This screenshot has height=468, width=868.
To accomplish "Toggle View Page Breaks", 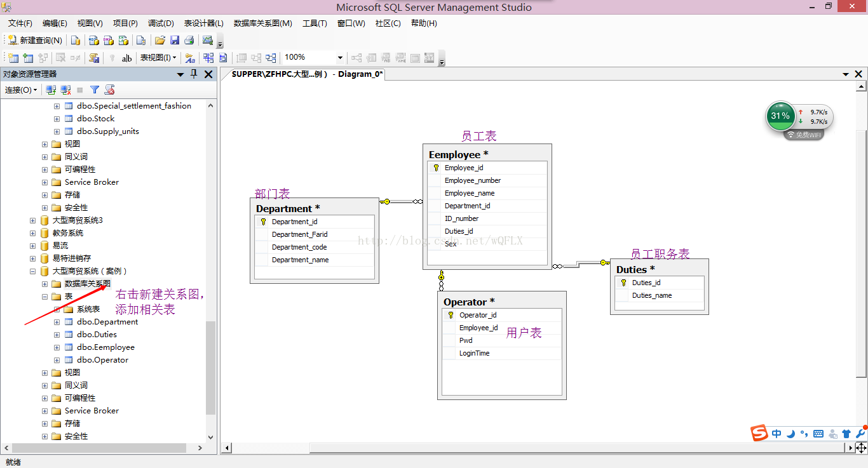I will pos(208,58).
